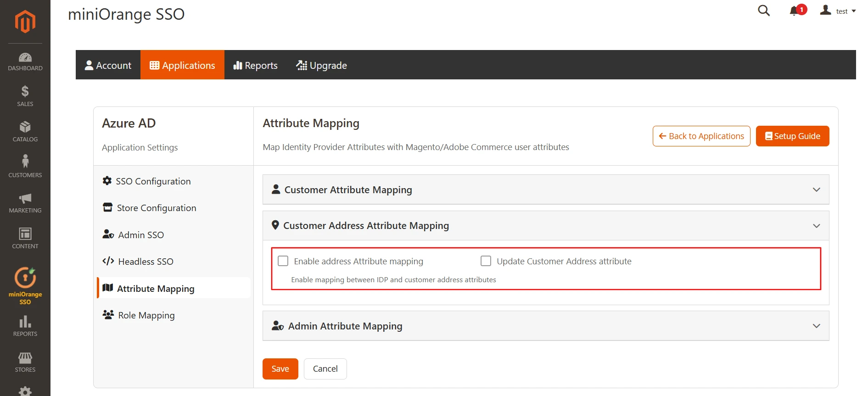Check Update Customer Address attribute
Image resolution: width=868 pixels, height=396 pixels.
tap(486, 261)
